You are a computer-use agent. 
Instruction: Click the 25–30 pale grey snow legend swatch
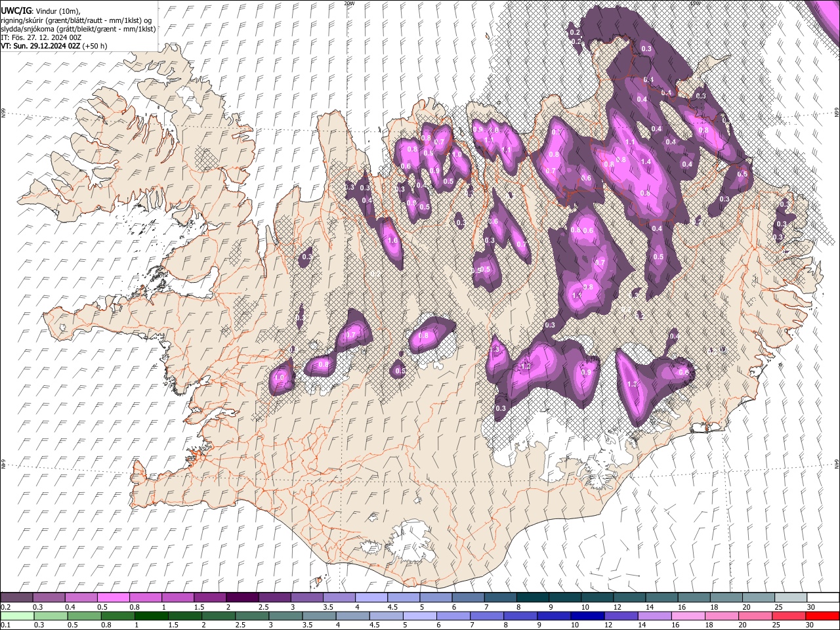point(791,597)
